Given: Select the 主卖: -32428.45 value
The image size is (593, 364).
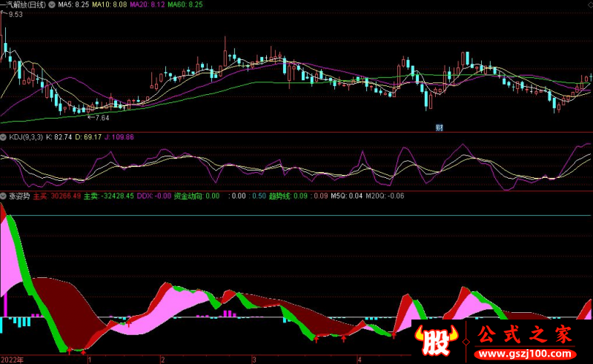Looking at the screenshot, I should (x=109, y=196).
